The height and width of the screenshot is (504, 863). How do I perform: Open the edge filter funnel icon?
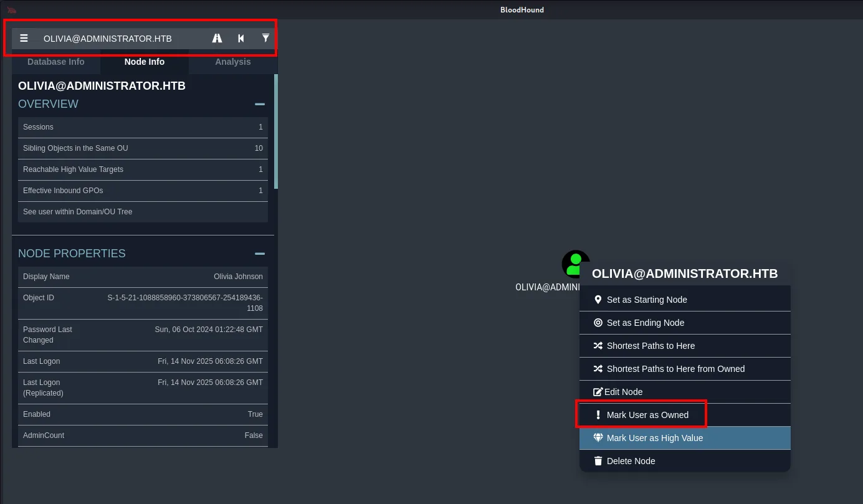(x=265, y=39)
